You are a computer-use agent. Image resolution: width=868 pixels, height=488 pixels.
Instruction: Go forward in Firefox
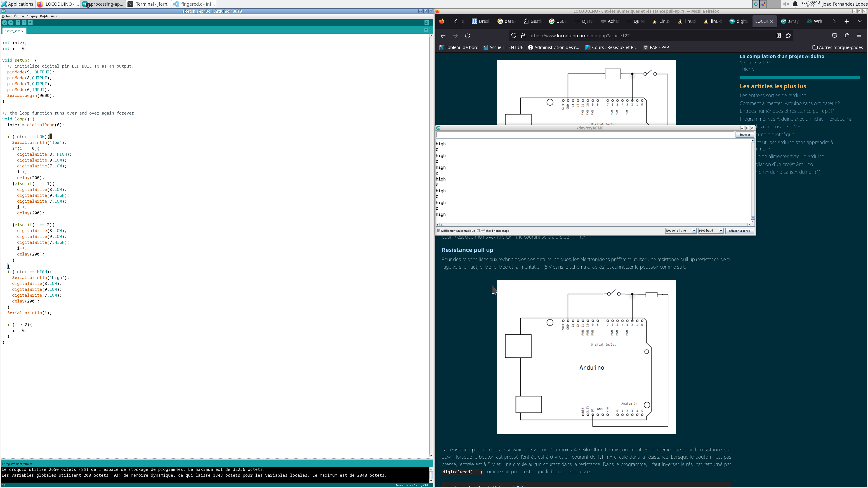[x=455, y=36]
